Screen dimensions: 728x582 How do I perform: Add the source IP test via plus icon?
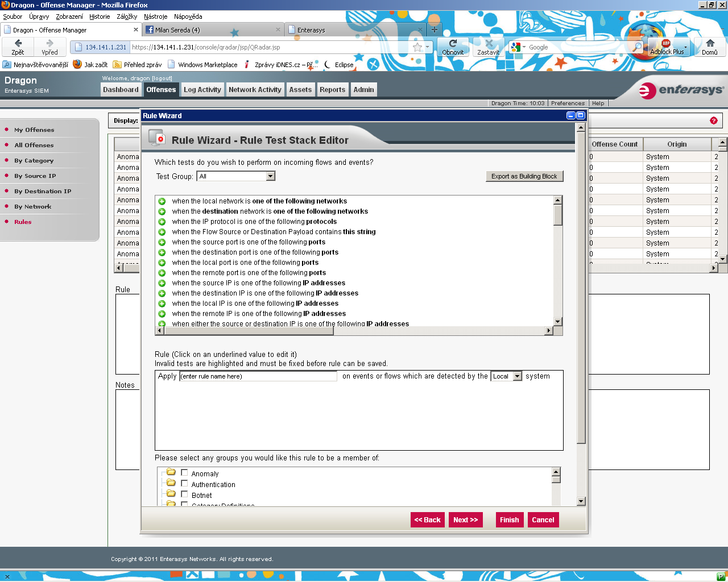[x=162, y=283]
